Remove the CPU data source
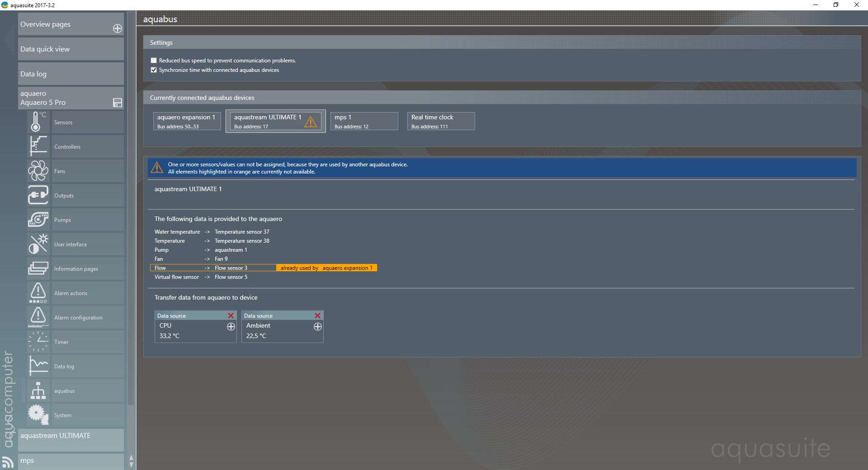This screenshot has width=868, height=470. (231, 315)
